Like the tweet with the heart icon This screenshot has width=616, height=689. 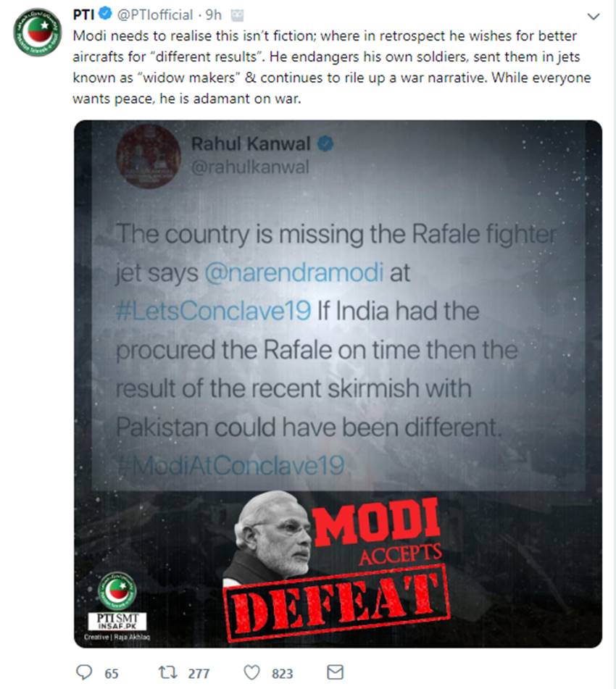pyautogui.click(x=251, y=672)
